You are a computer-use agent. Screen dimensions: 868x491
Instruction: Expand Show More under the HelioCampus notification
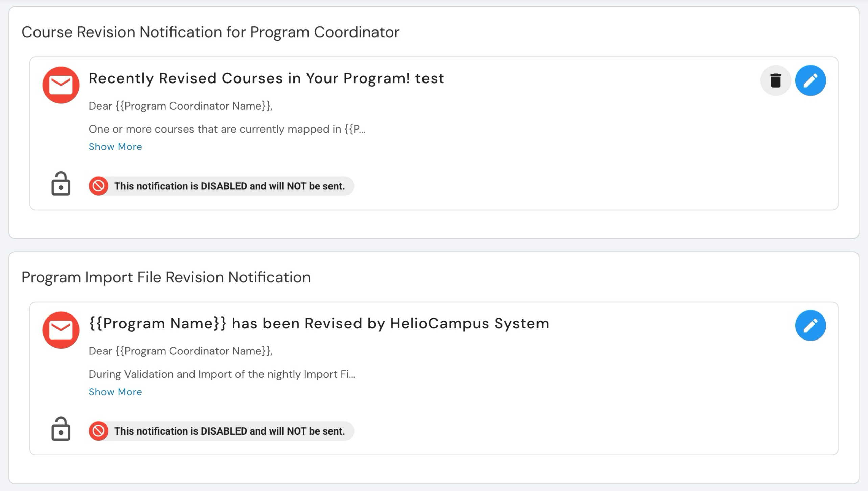click(115, 392)
